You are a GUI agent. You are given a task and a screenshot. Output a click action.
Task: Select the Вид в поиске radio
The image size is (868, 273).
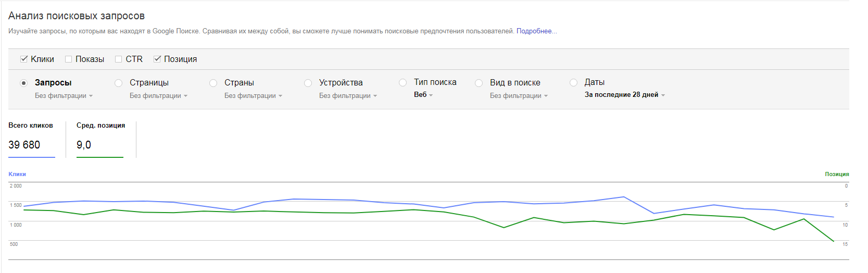pos(479,83)
